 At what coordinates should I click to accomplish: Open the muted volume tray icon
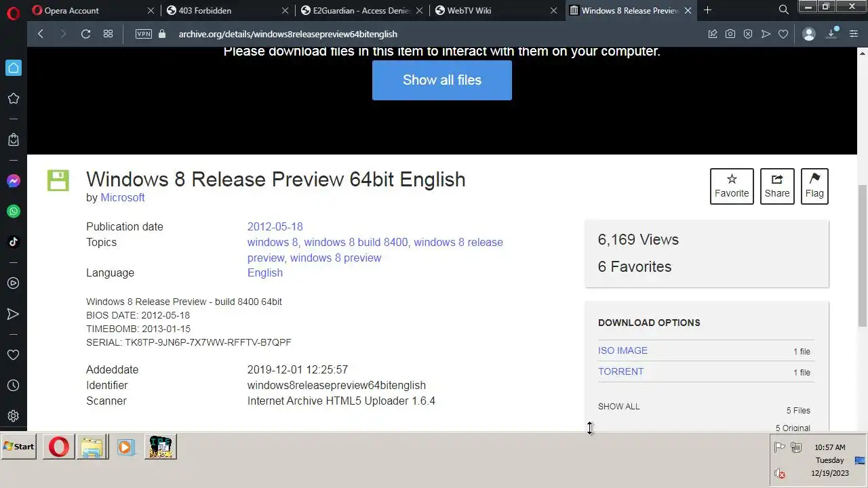point(780,473)
